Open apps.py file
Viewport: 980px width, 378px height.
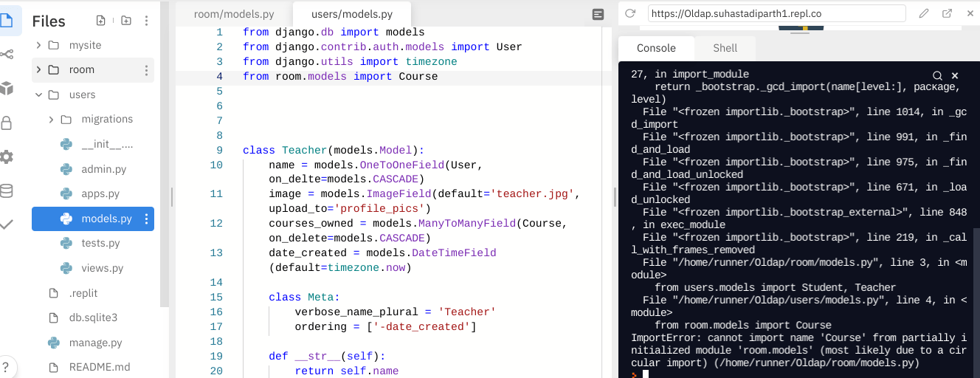[x=100, y=194]
